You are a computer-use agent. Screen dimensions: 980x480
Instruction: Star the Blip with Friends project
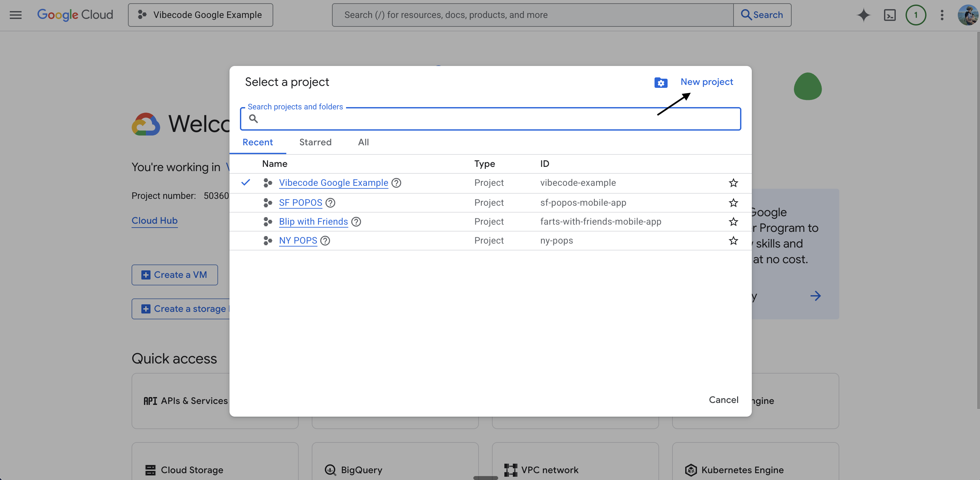(x=733, y=221)
